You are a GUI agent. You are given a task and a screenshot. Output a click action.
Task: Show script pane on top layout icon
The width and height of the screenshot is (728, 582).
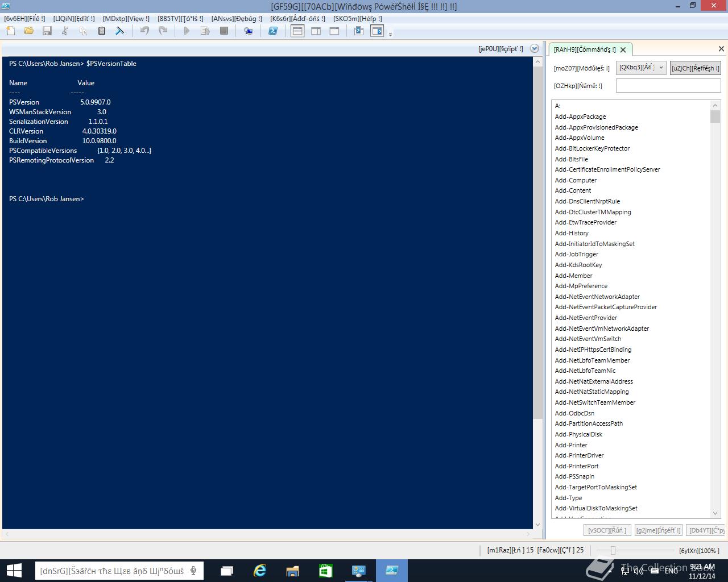[297, 31]
